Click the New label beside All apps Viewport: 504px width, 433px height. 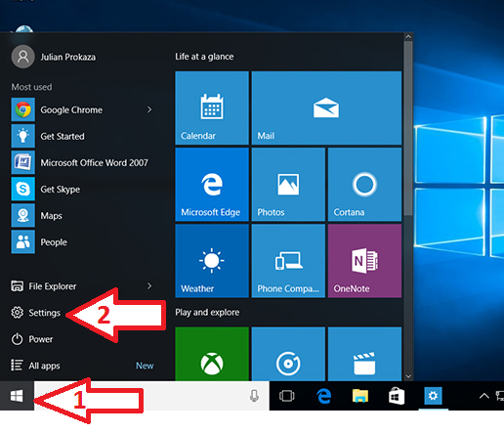(145, 366)
